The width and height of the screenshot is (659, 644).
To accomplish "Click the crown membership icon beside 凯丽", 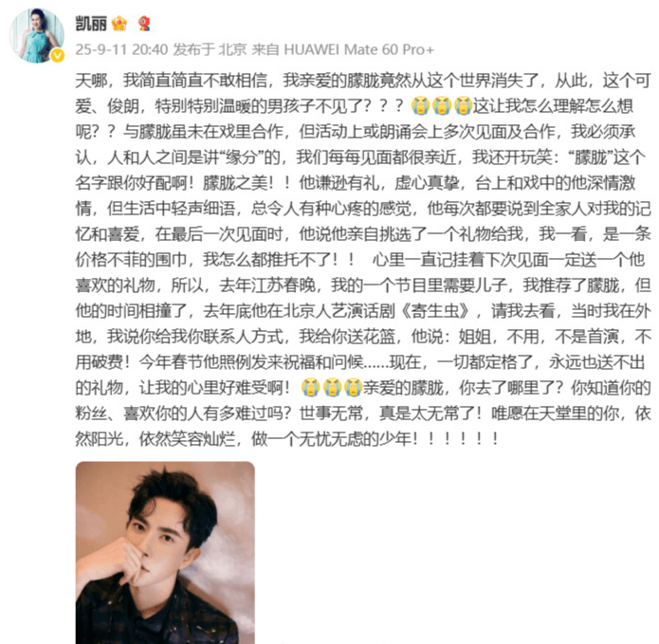I will coord(119,24).
